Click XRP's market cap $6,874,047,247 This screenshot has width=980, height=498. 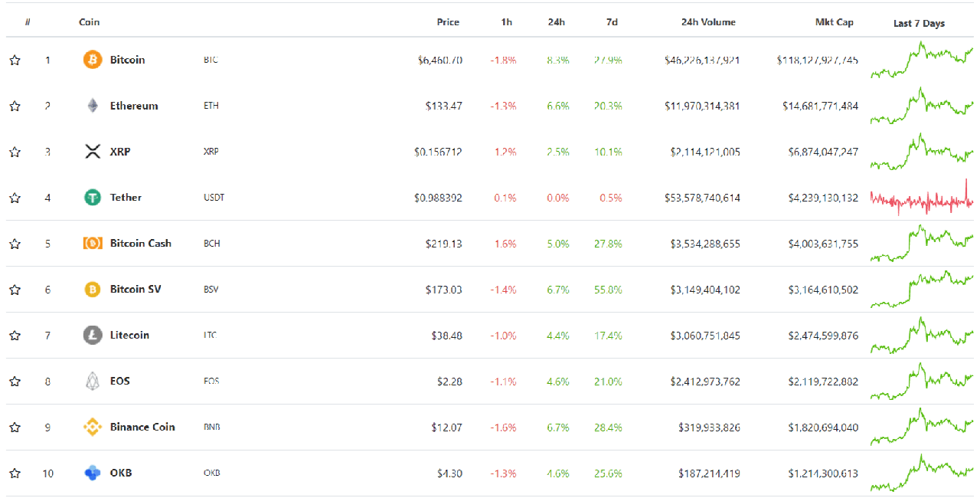click(823, 152)
